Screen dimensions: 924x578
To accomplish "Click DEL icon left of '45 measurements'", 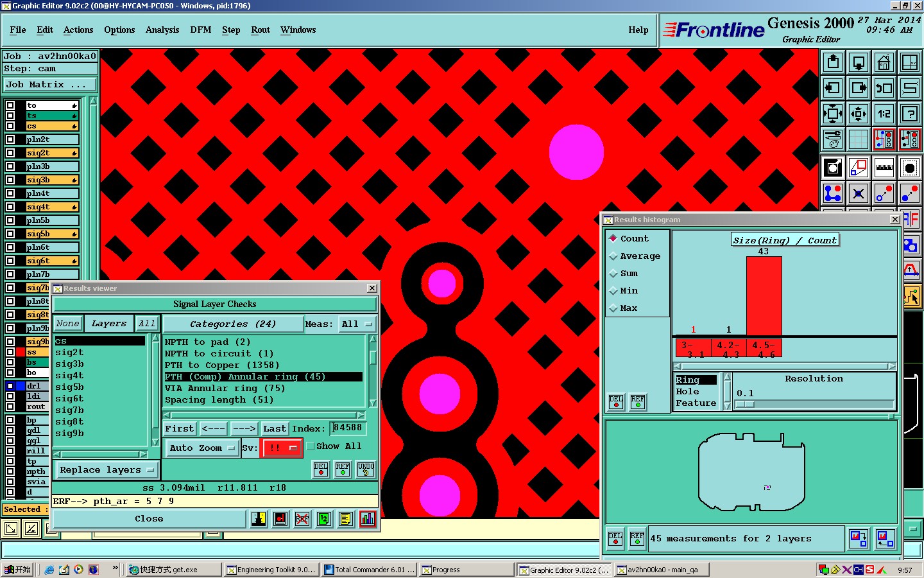I will point(615,538).
